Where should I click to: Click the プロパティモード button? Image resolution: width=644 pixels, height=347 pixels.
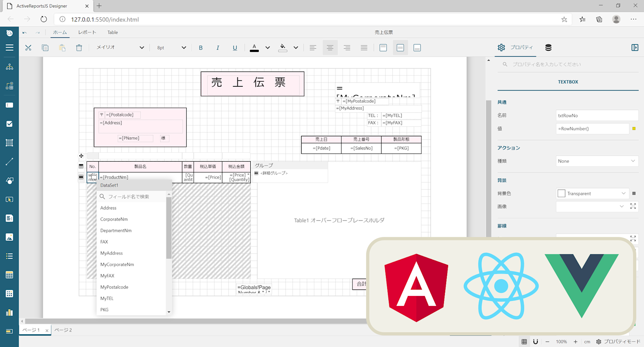pos(618,342)
